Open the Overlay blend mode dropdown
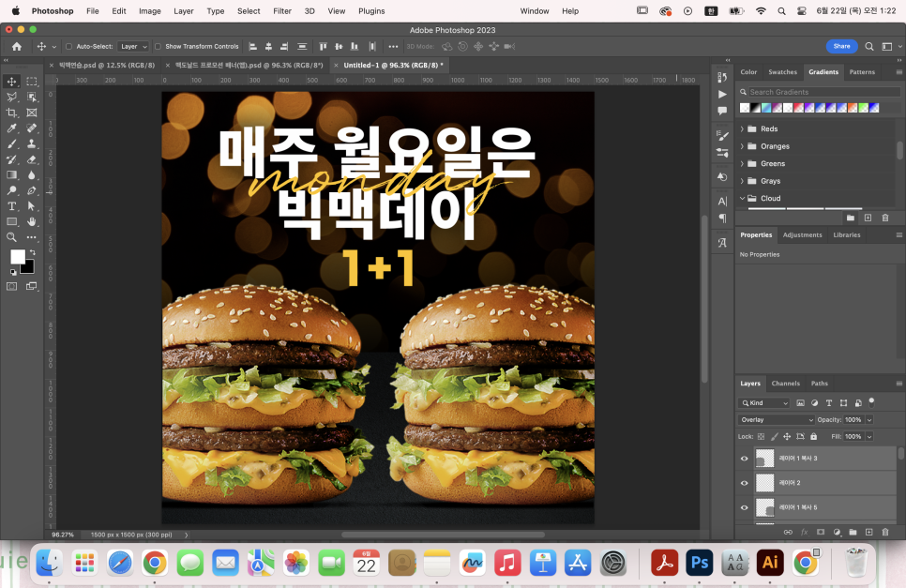 click(776, 420)
